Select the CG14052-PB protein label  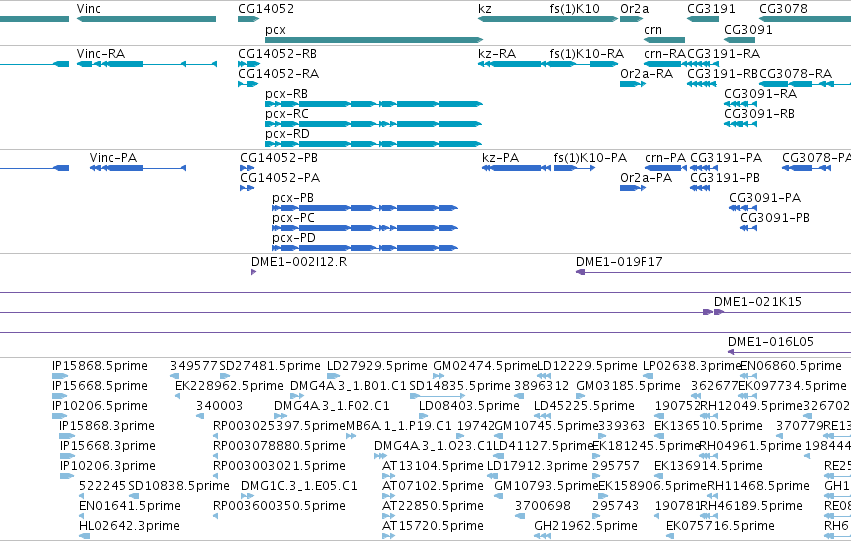[x=279, y=158]
